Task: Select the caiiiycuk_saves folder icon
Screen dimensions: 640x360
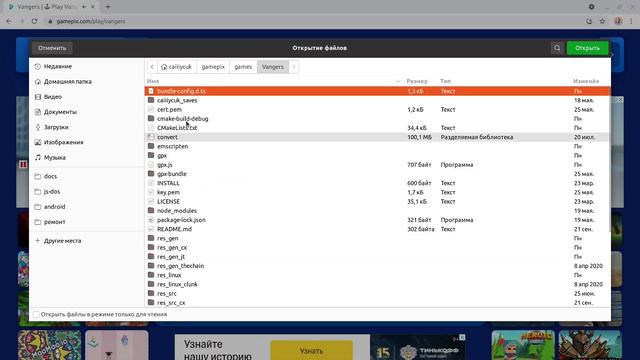Action: [151, 100]
